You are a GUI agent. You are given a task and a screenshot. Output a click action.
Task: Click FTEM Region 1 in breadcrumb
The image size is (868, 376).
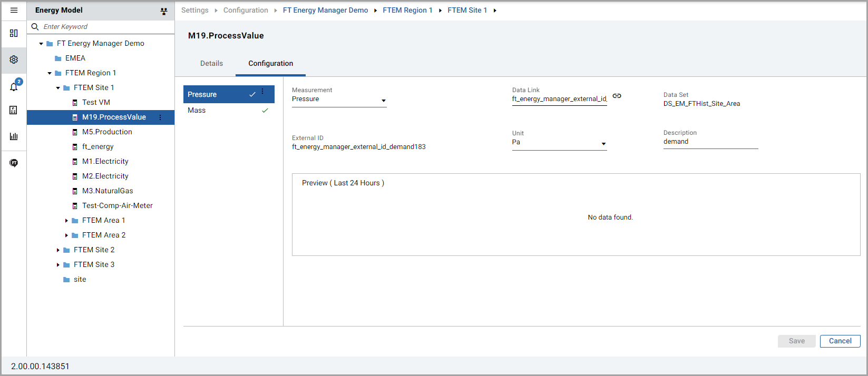coord(407,10)
